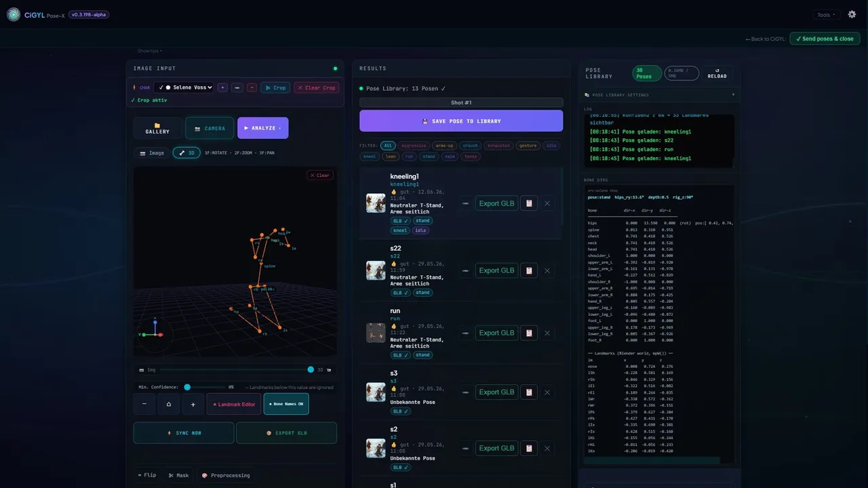The image size is (868, 488).
Task: Open the Gallery button
Action: [x=157, y=128]
